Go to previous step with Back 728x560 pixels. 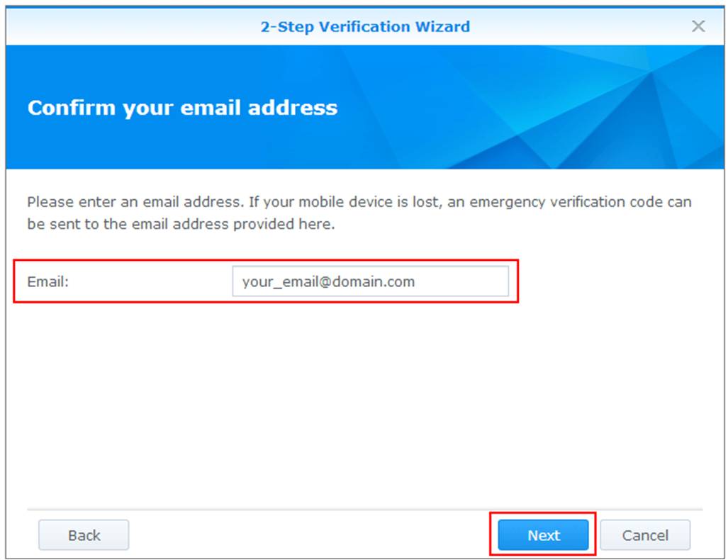(x=84, y=535)
